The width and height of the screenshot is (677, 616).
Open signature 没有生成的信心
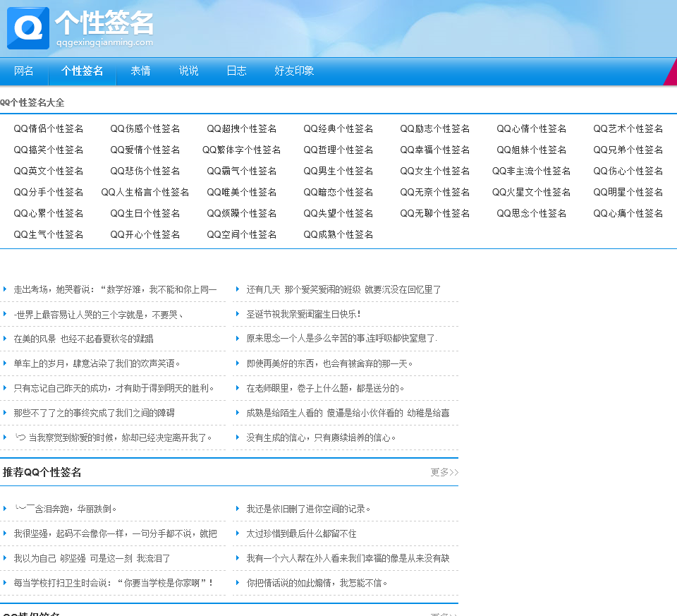[x=321, y=437]
